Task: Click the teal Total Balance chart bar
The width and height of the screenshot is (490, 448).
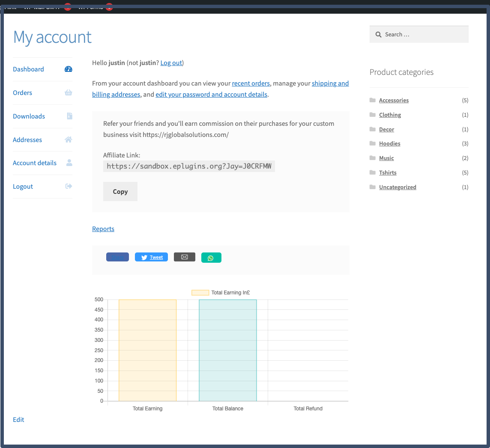Action: (228, 350)
